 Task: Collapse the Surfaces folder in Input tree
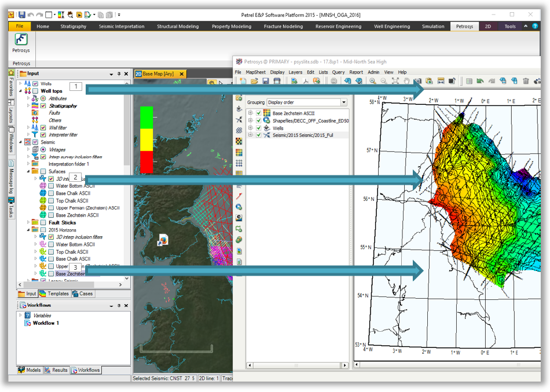coord(28,171)
